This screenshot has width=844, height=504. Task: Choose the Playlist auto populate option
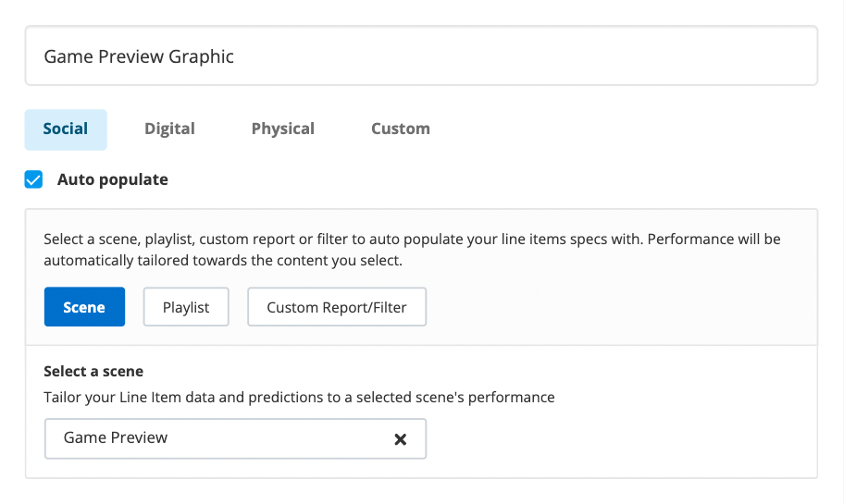pyautogui.click(x=186, y=307)
